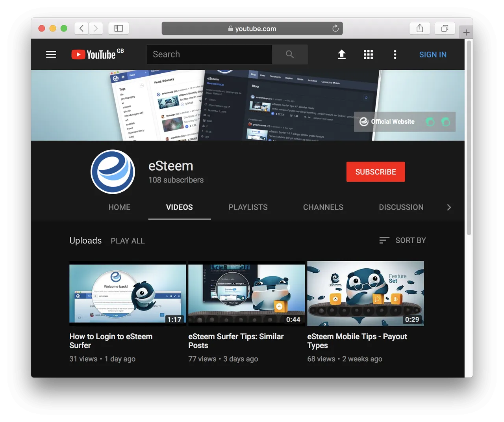This screenshot has width=504, height=422.
Task: Click inside the YouTube search field
Action: (x=209, y=54)
